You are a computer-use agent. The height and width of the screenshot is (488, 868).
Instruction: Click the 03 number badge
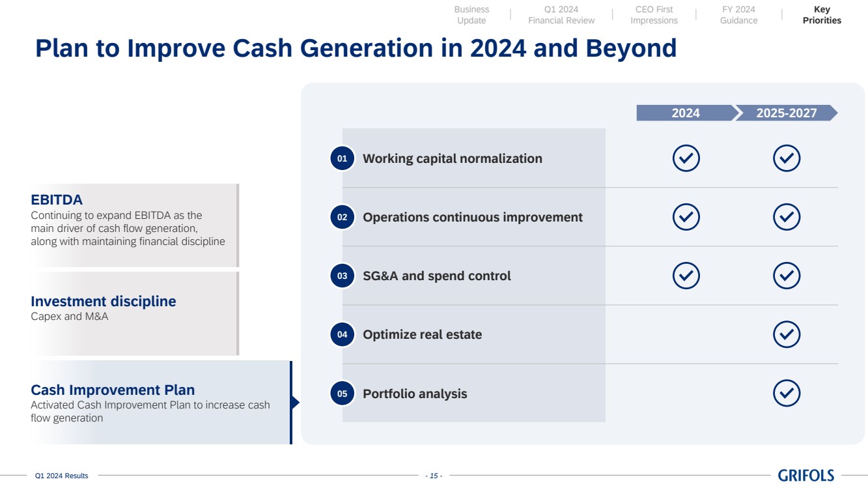[x=342, y=276]
